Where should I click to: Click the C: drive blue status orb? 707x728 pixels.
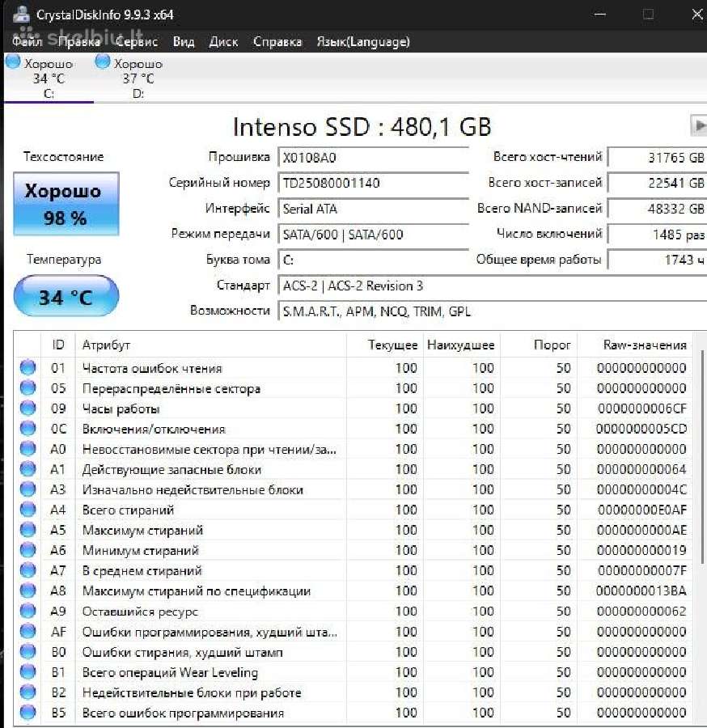[13, 61]
